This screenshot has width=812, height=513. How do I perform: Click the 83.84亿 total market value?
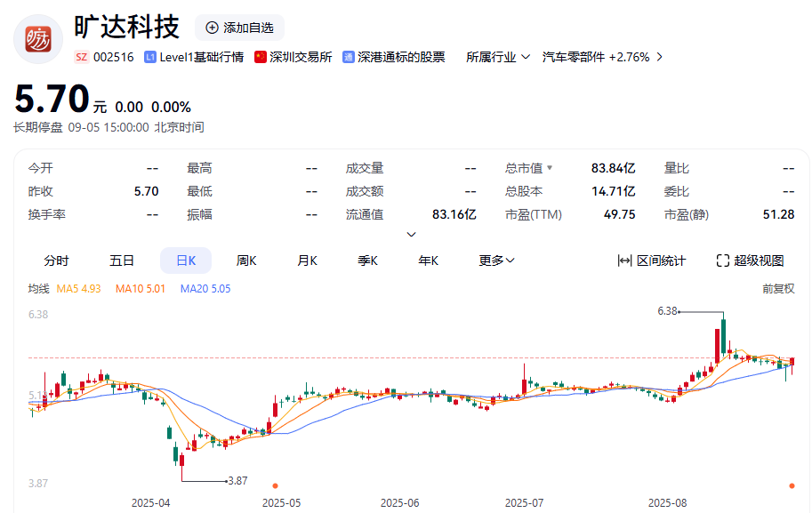click(x=613, y=168)
